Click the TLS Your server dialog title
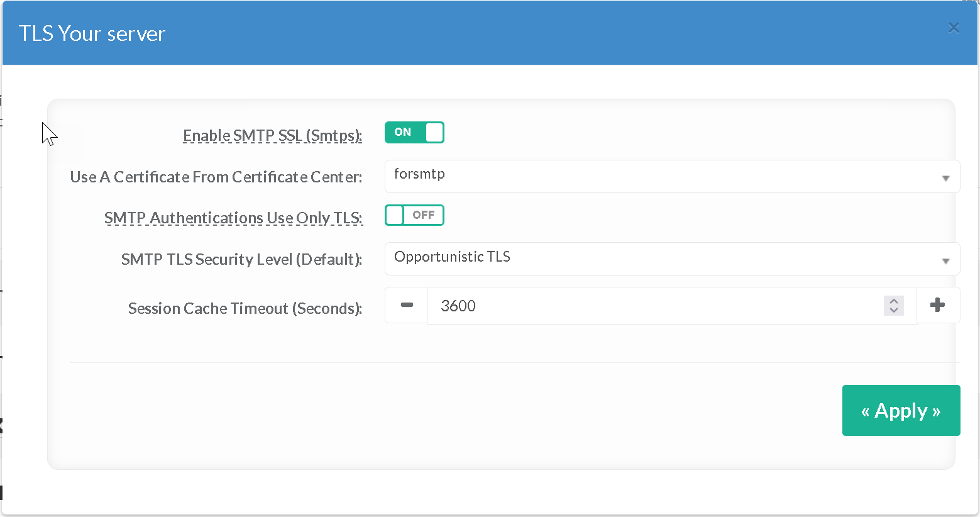This screenshot has height=517, width=980. point(92,33)
